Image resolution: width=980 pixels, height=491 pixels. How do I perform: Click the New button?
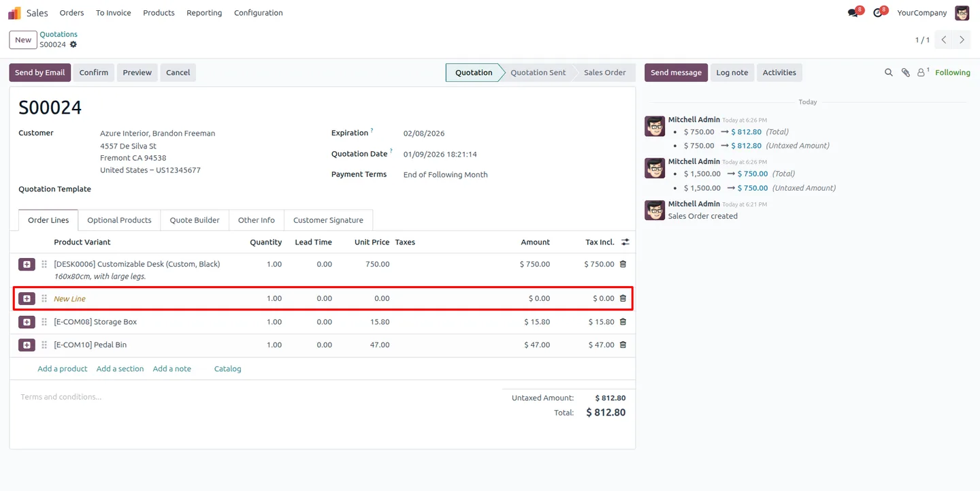point(23,40)
